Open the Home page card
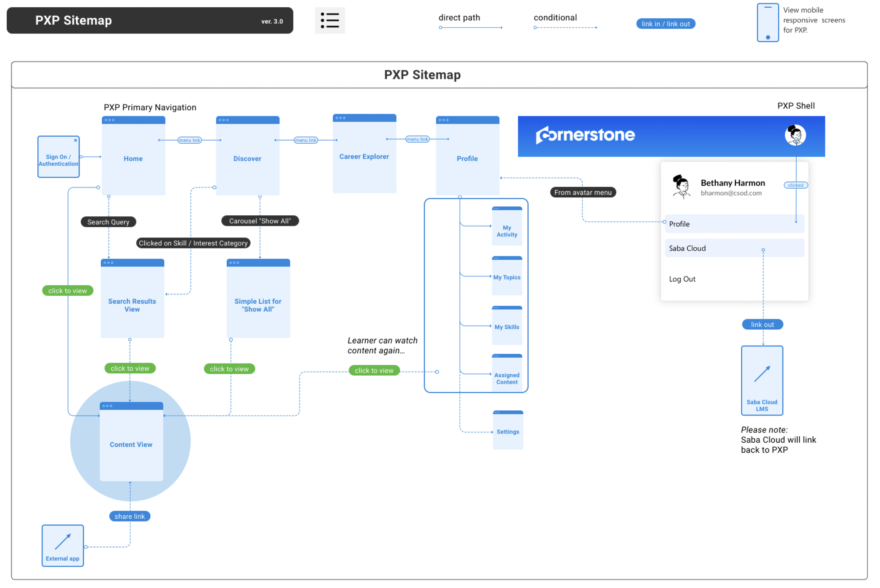 [x=133, y=159]
